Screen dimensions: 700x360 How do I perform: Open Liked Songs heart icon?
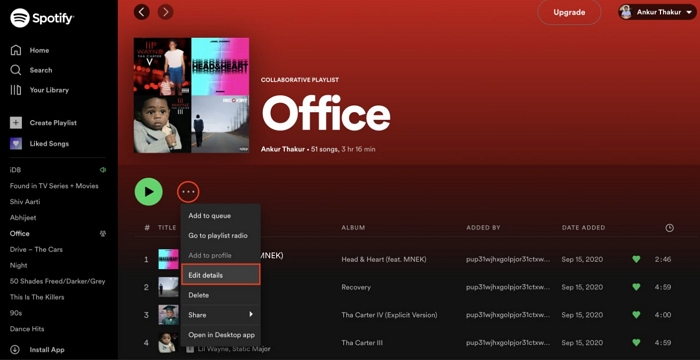click(x=16, y=144)
